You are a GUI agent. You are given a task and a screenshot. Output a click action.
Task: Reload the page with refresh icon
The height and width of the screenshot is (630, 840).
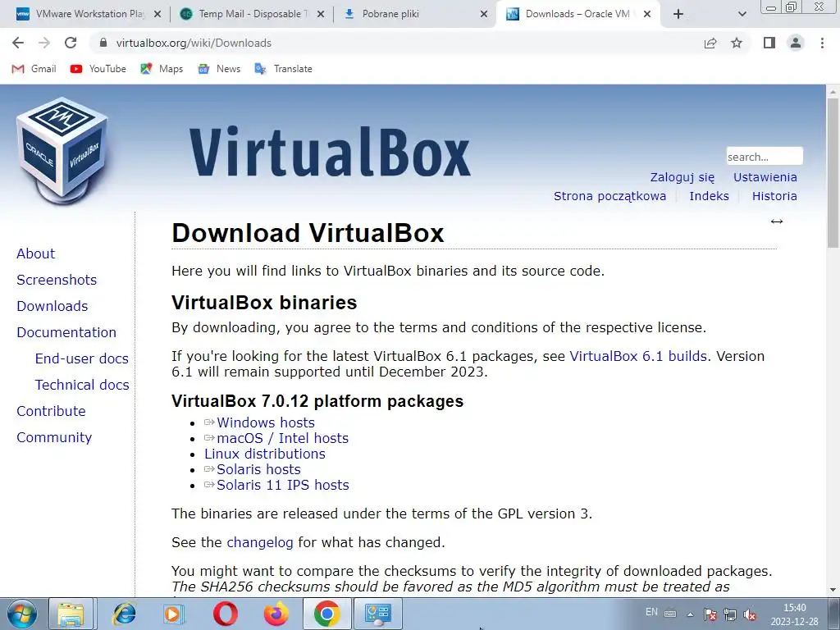click(x=71, y=43)
